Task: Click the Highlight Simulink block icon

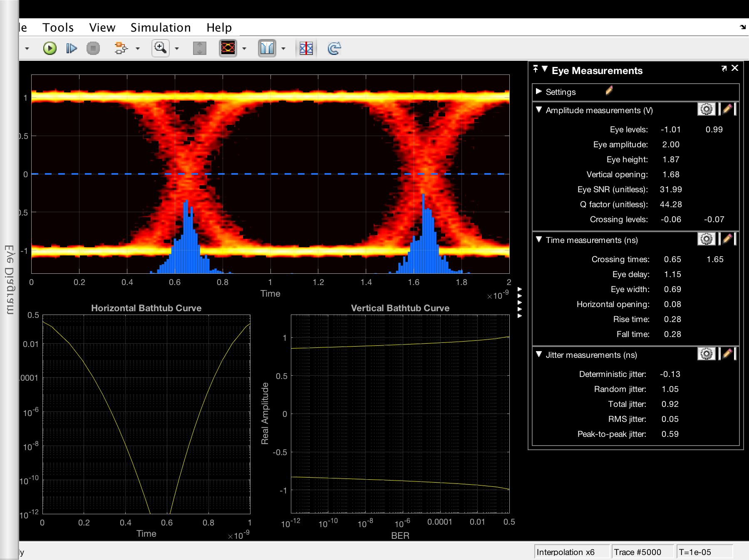Action: [121, 48]
